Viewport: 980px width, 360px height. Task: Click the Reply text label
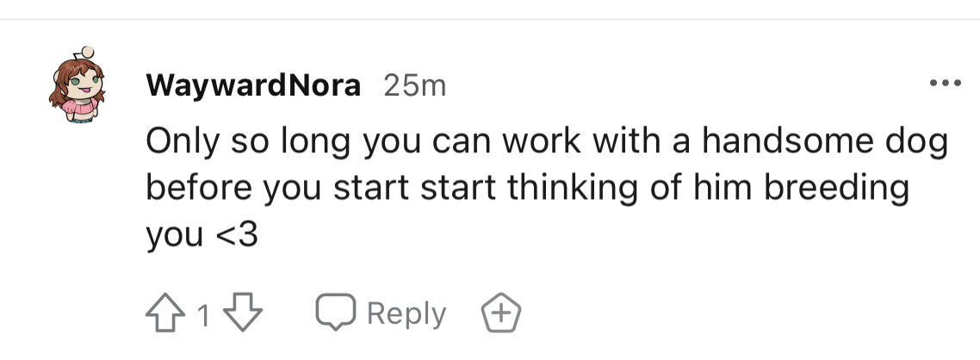(x=406, y=313)
